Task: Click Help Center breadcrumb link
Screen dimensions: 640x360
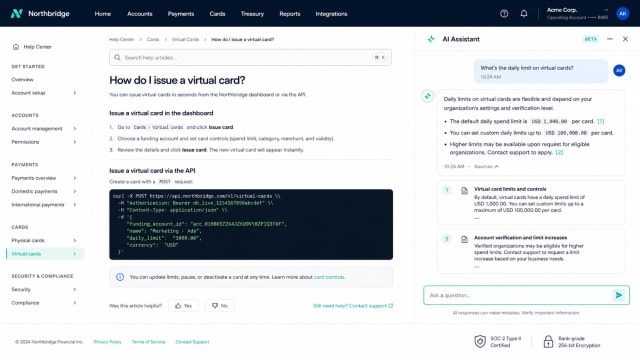Action: [121, 40]
